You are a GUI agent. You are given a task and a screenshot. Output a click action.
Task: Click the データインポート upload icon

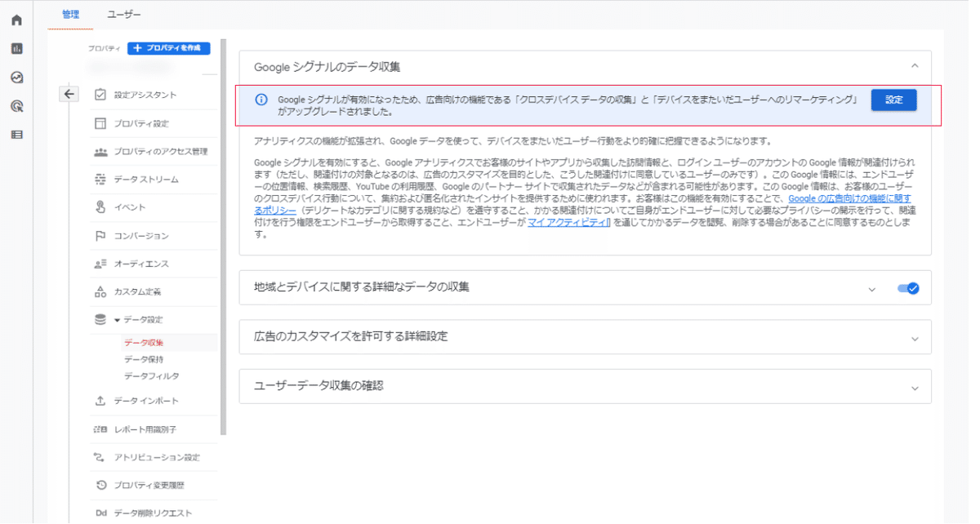pyautogui.click(x=100, y=401)
